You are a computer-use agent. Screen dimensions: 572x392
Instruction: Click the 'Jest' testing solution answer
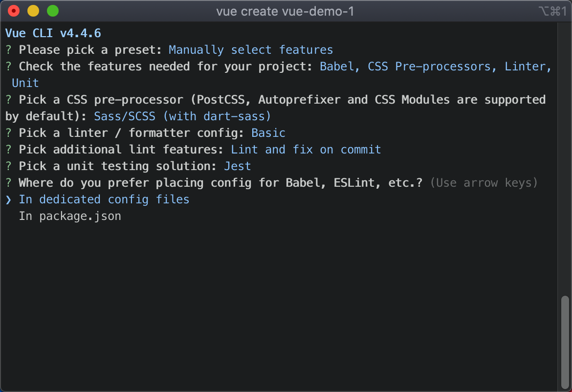(237, 166)
